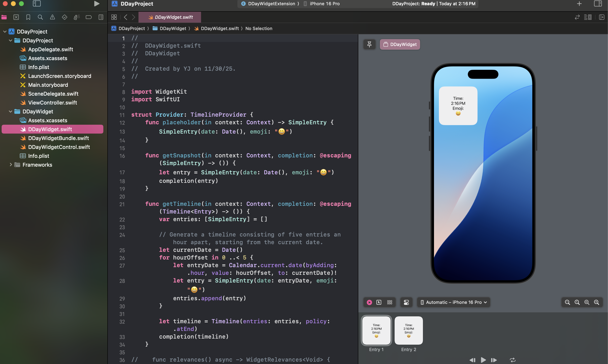Open canvas Device Settings icon
The width and height of the screenshot is (608, 364).
tap(406, 302)
